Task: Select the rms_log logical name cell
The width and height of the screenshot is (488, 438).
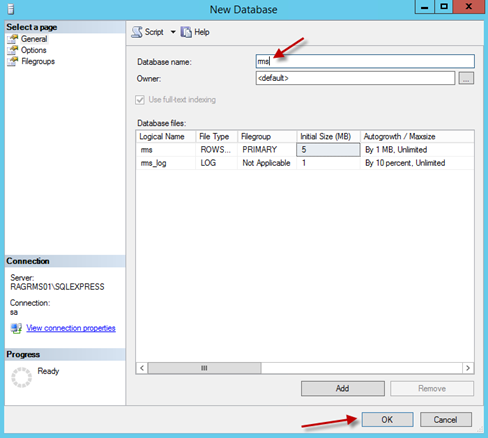Action: coord(166,163)
